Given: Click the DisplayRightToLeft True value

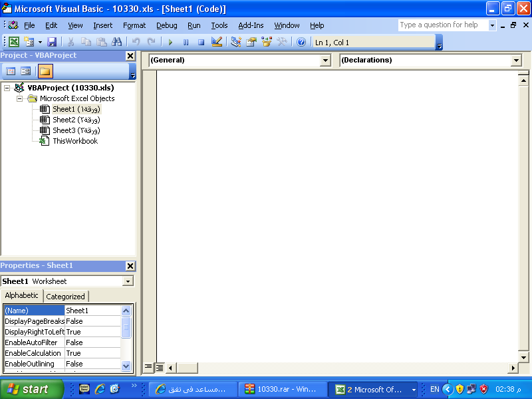Looking at the screenshot, I should click(92, 332).
